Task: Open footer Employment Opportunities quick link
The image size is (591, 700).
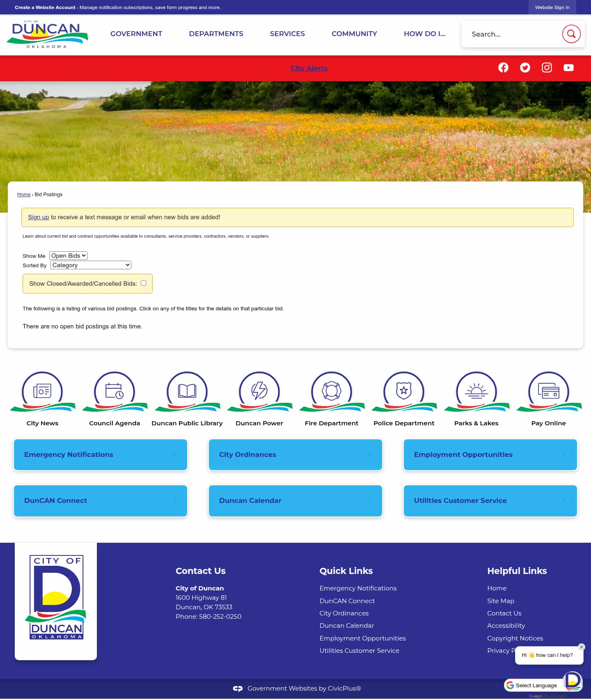Action: point(362,638)
